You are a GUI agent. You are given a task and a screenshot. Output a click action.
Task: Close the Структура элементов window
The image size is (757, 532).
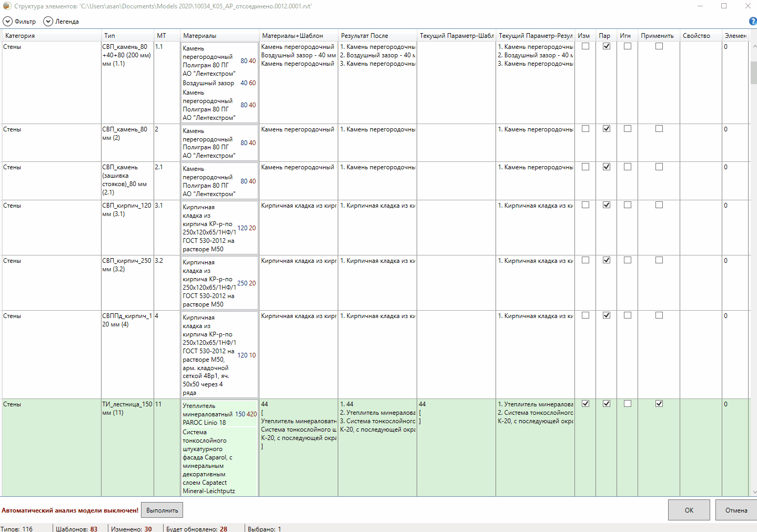tap(748, 6)
